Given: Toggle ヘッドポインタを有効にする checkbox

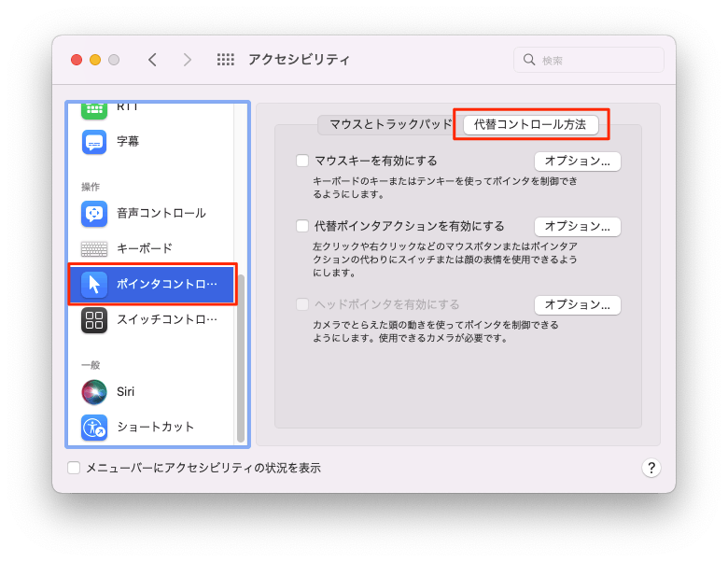Looking at the screenshot, I should [302, 304].
